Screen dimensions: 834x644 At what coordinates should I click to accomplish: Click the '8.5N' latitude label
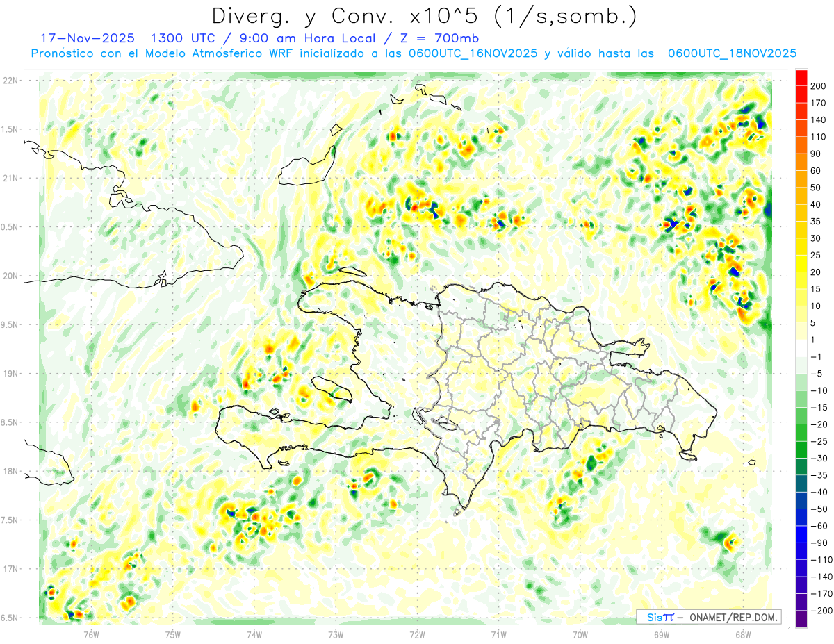(10, 422)
